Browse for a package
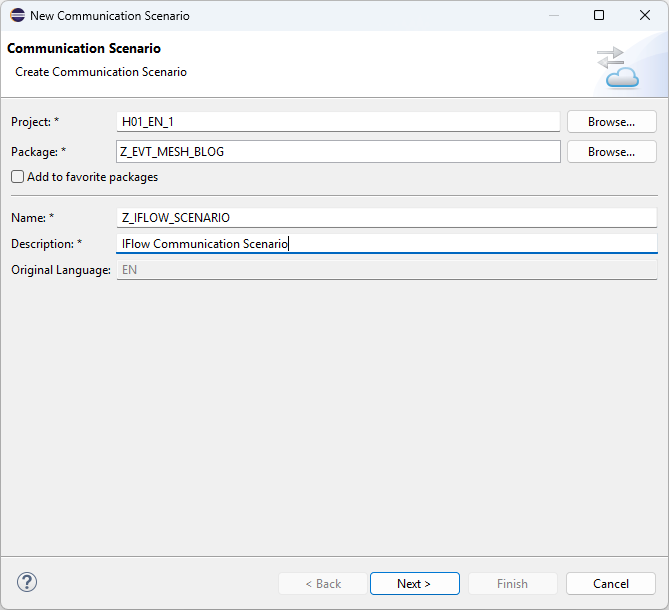 (611, 152)
